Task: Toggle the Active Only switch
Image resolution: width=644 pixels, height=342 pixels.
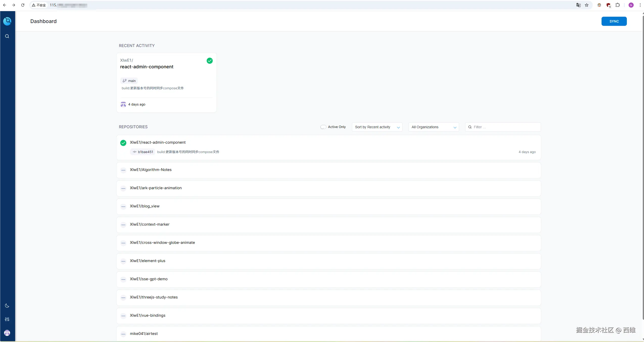Action: (323, 127)
